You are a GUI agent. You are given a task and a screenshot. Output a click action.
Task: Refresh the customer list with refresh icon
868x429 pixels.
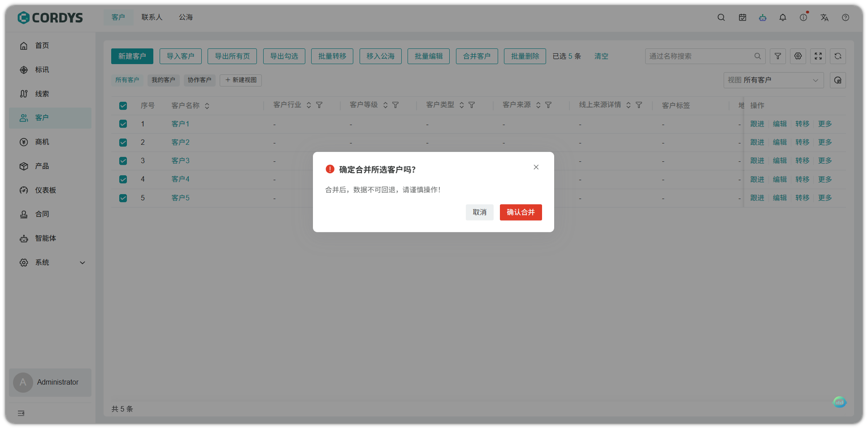pos(838,56)
